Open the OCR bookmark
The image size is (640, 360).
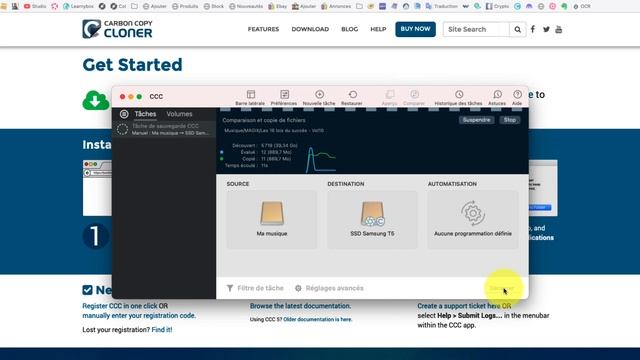point(582,6)
